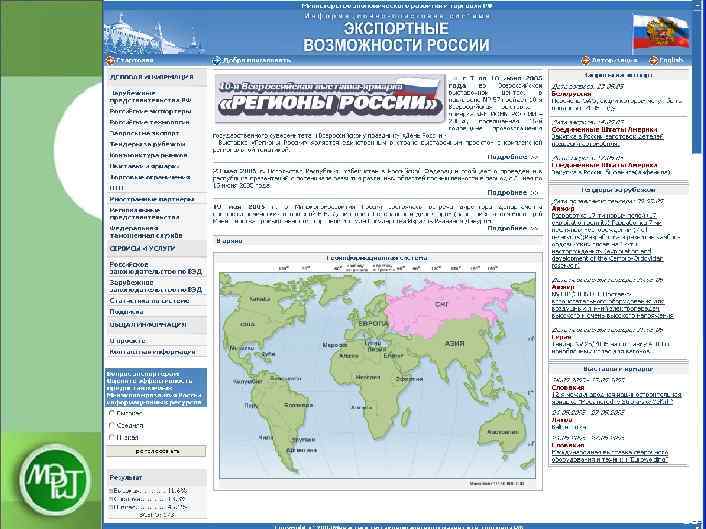Open Конъюнктура рынков menu item

(149, 155)
